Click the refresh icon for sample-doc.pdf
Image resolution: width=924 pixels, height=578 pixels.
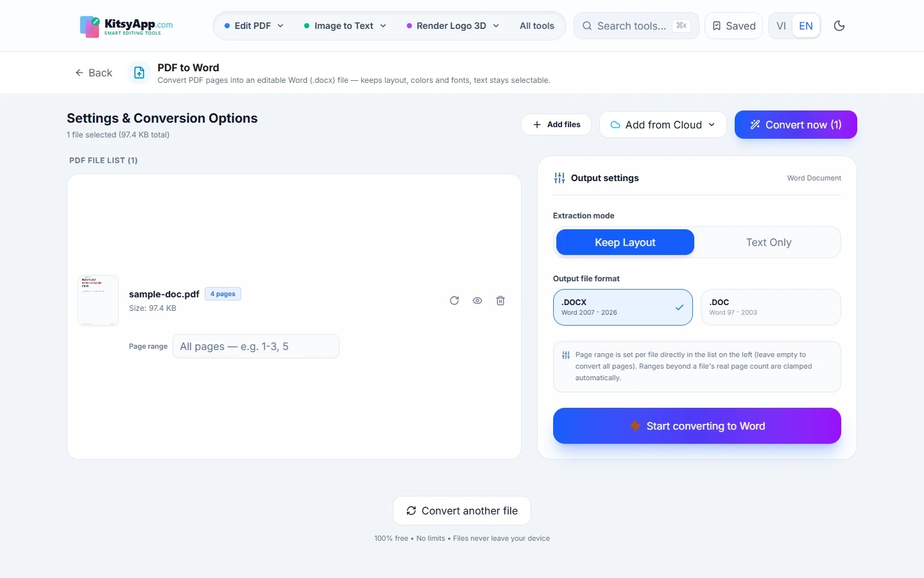[454, 301]
